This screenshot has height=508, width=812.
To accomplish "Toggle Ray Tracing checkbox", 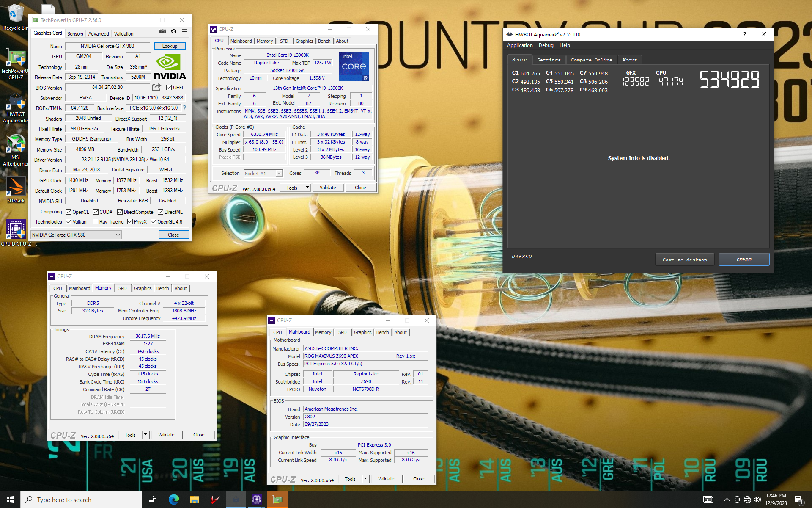I will click(96, 222).
